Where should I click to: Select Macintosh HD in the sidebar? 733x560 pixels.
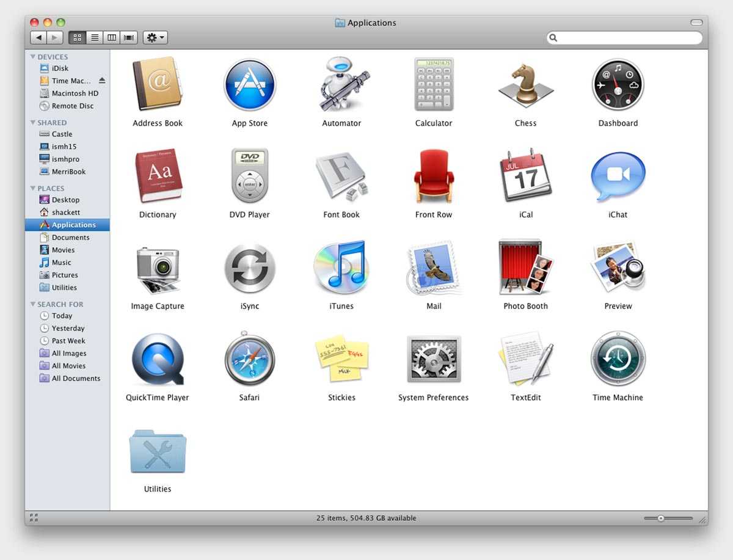point(75,93)
